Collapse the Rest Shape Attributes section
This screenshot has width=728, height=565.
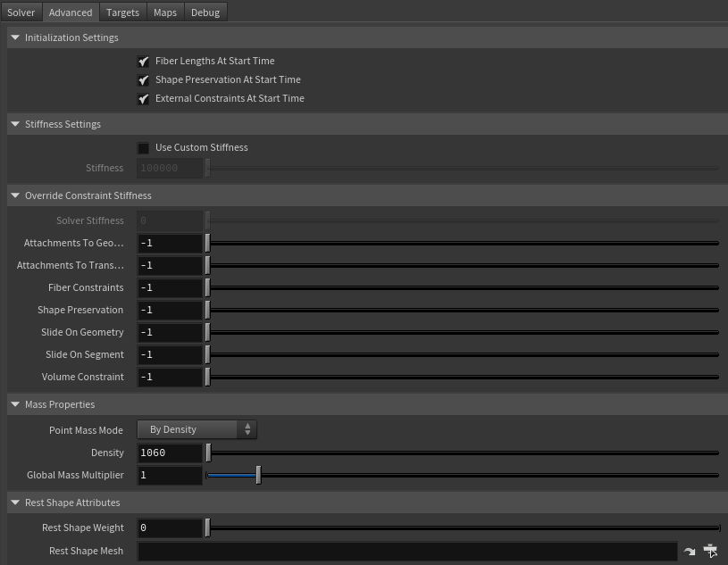point(15,503)
